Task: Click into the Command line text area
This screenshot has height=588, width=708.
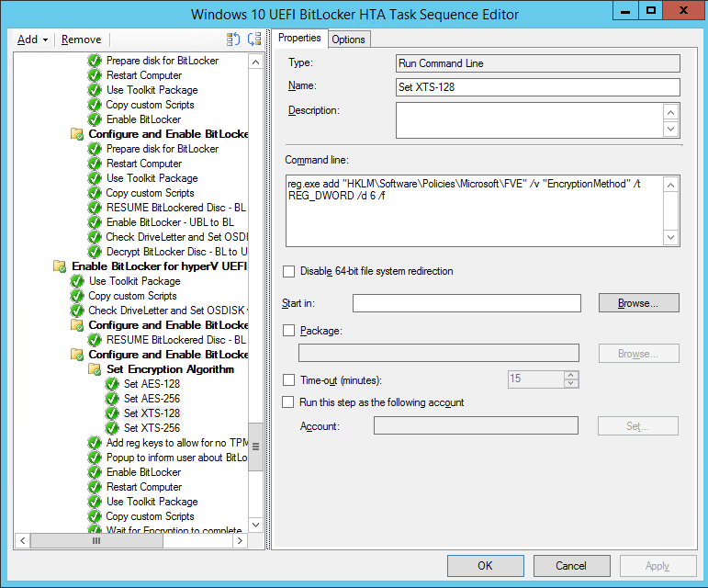Action: (474, 211)
